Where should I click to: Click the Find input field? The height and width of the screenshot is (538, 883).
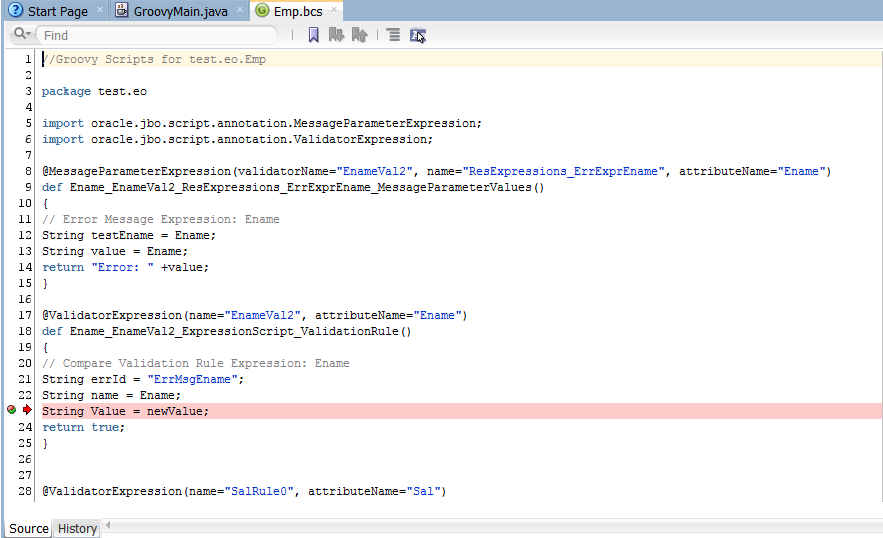[158, 35]
